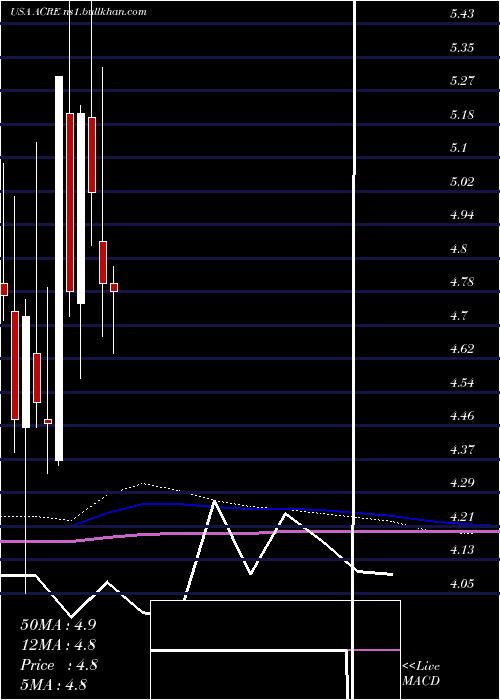Click the 5.1 price axis label

coord(458,148)
